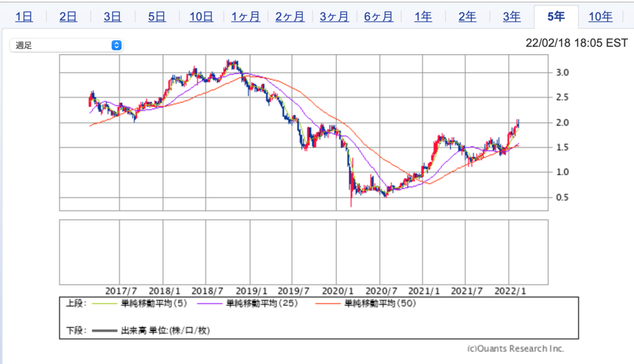The image size is (634, 364).
Task: Click the 2017/7 date axis label
Action: pos(122,291)
